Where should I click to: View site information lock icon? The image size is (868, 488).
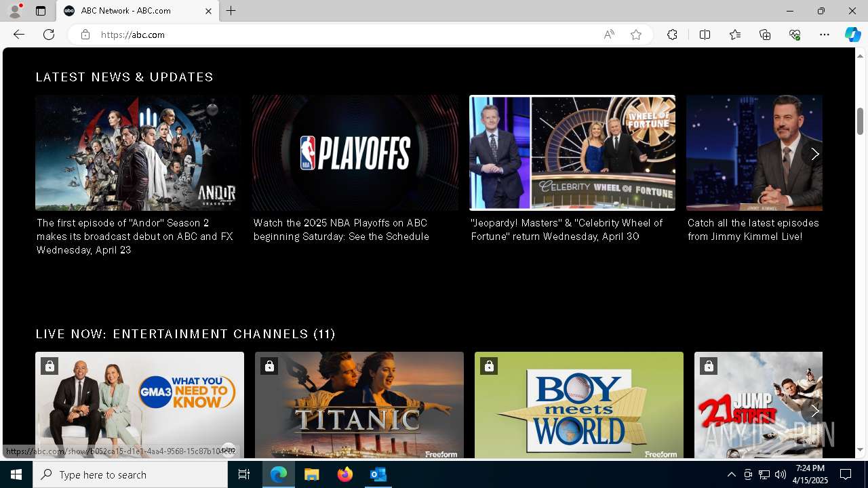tap(85, 35)
